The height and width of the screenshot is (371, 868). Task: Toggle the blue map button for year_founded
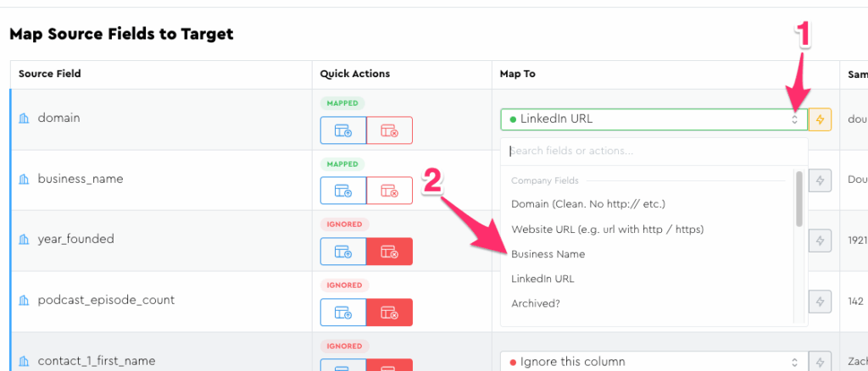pos(343,252)
